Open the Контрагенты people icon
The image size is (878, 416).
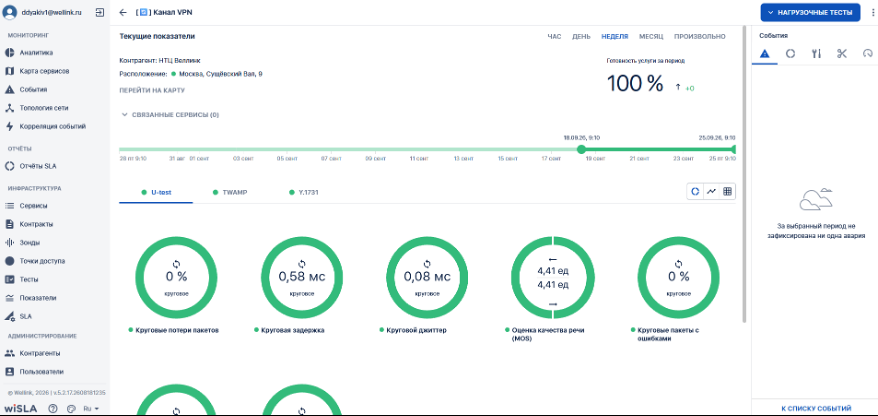tap(9, 353)
